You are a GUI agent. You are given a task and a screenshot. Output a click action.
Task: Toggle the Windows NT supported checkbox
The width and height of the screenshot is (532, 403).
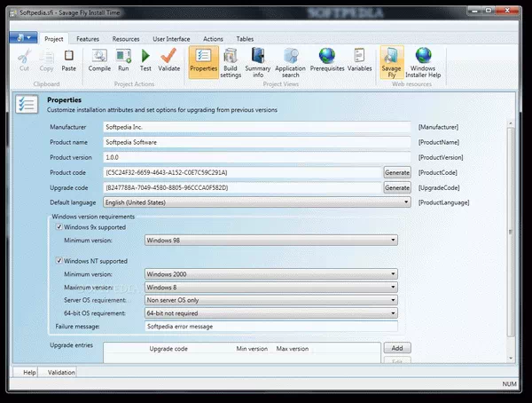point(59,261)
